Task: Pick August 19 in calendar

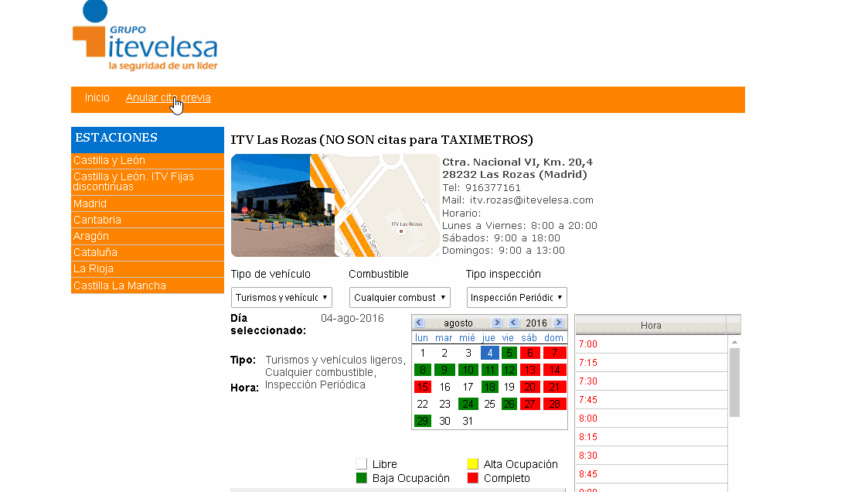Action: (x=509, y=388)
